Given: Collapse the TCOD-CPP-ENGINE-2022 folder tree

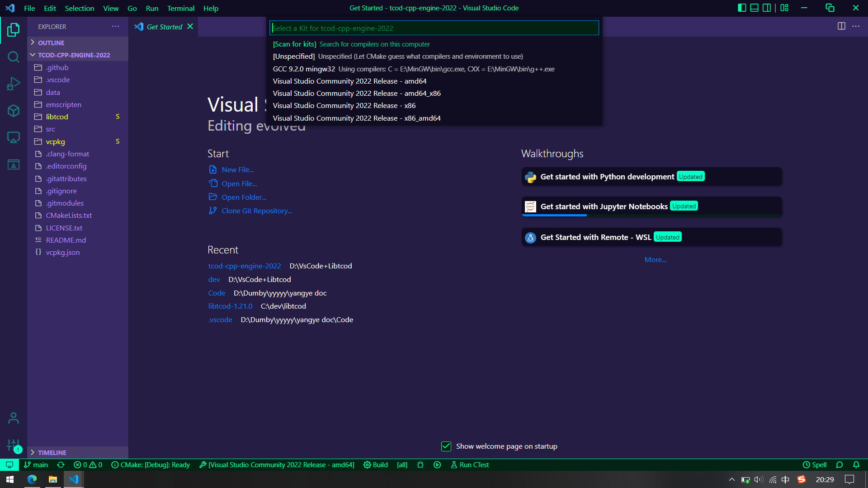Looking at the screenshot, I should (74, 55).
